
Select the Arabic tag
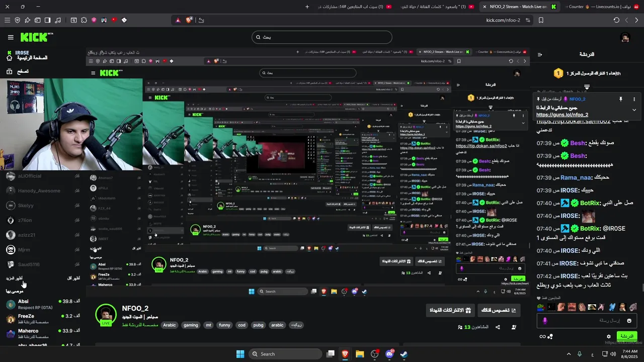point(170,325)
